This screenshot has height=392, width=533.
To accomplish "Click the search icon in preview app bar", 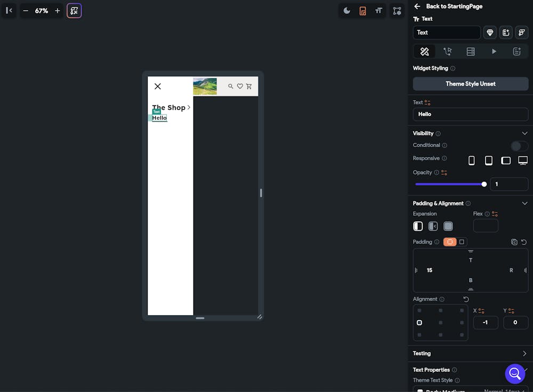I will click(x=230, y=86).
